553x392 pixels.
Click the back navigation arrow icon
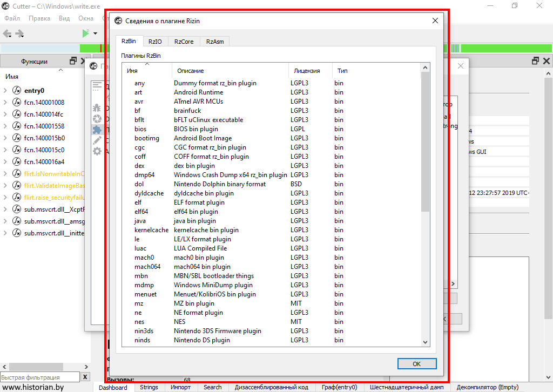pos(7,33)
